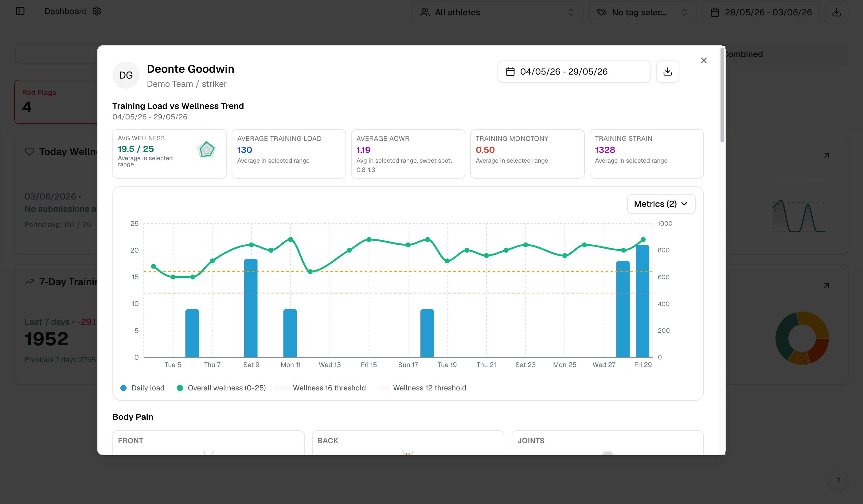
Task: Click the training load donut chart behind the dialog
Action: [802, 338]
